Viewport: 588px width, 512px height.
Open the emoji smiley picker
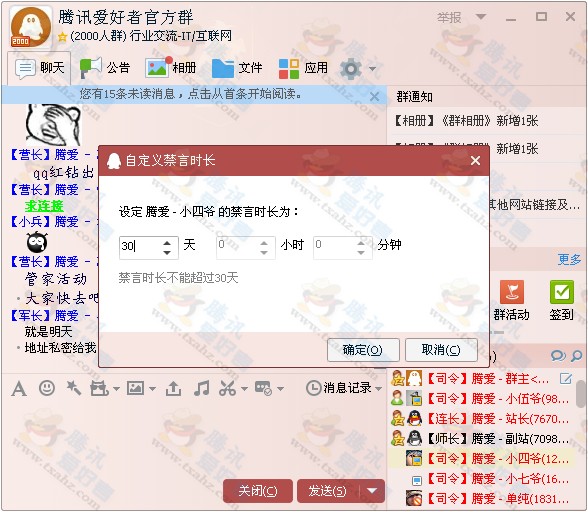coord(47,388)
